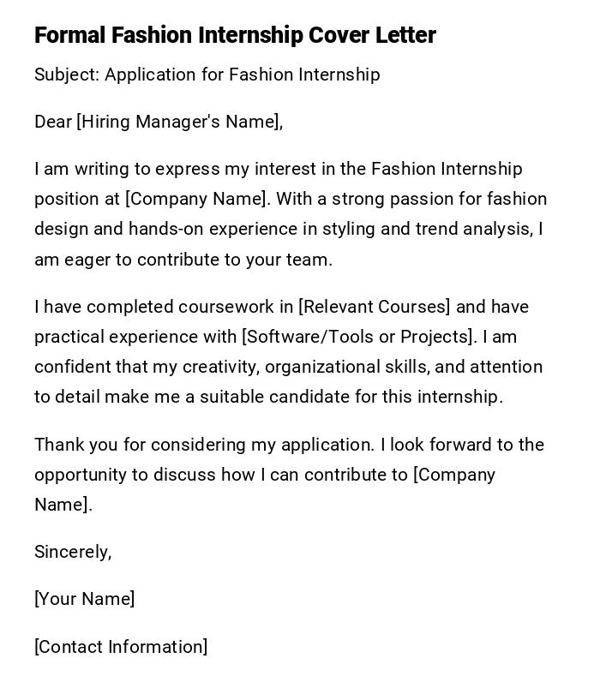Click the line starting 'I am writing to express'
Screen dimensions: 600x700
(x=278, y=170)
